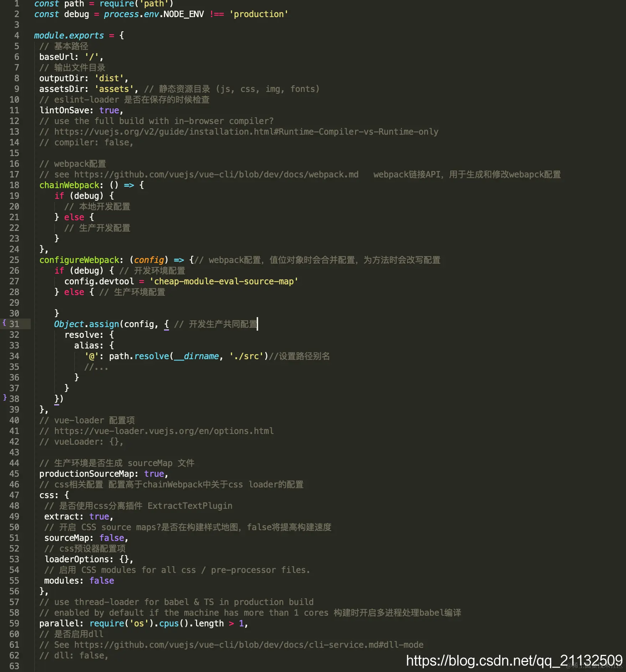Click 'path.resolve' call on line 34
The height and width of the screenshot is (672, 626).
[139, 356]
